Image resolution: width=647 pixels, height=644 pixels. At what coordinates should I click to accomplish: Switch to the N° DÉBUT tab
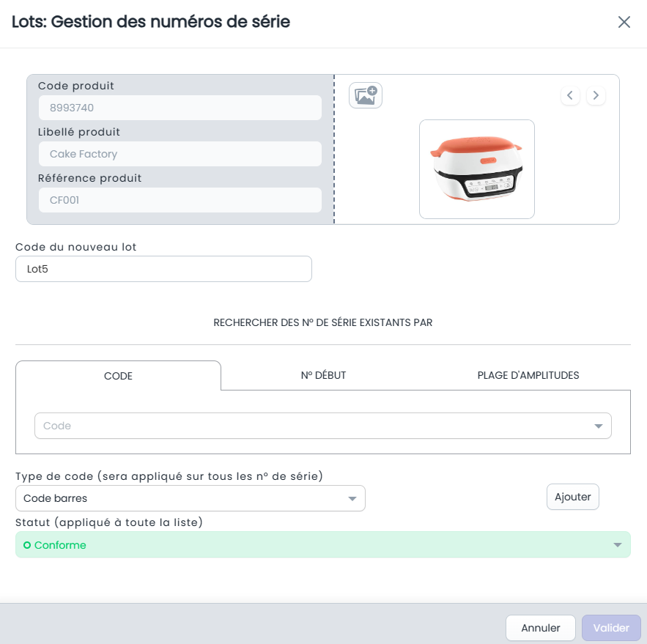(x=323, y=375)
